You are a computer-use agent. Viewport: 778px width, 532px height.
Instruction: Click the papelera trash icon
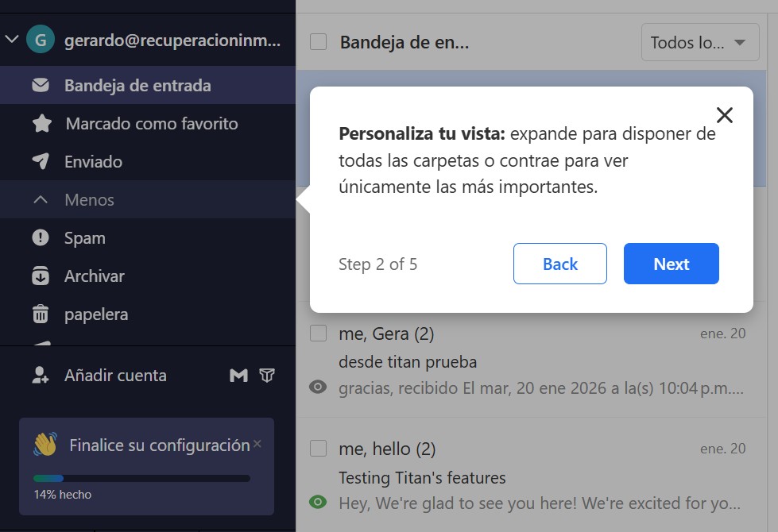[x=41, y=314]
